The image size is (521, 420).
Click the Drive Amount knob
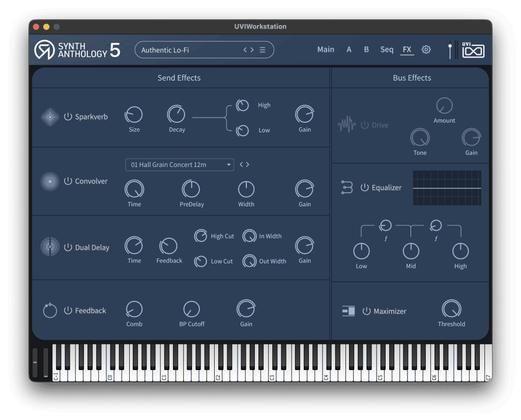[444, 106]
